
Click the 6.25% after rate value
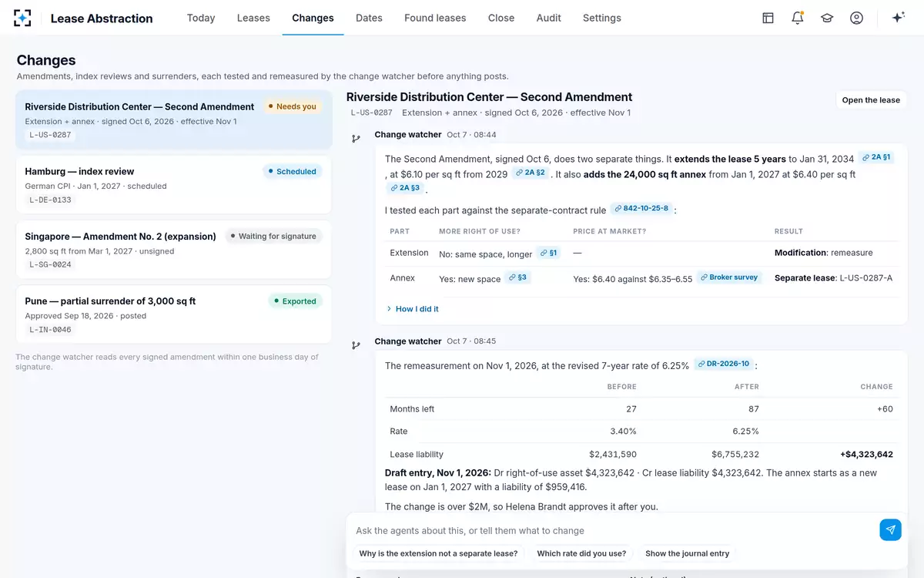(745, 431)
